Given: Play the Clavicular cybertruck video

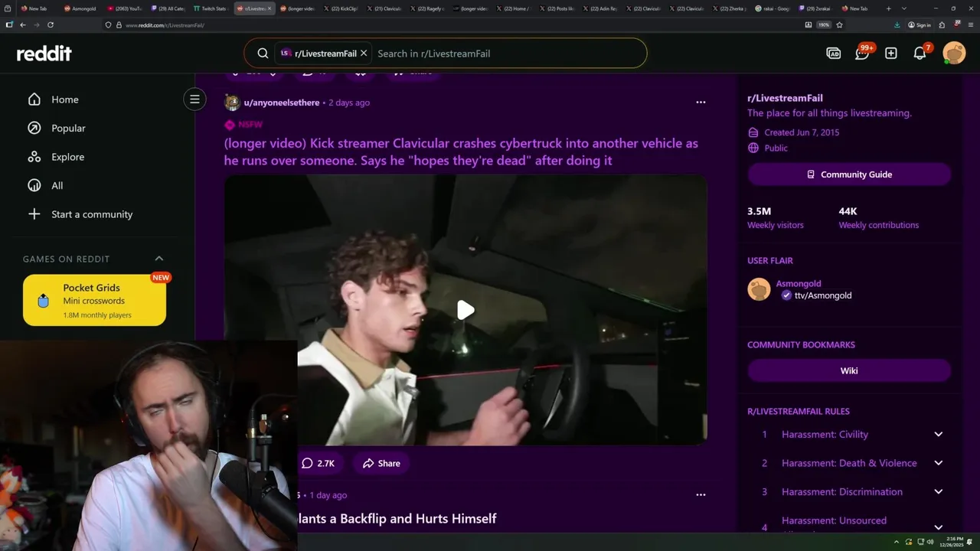Looking at the screenshot, I should point(465,310).
